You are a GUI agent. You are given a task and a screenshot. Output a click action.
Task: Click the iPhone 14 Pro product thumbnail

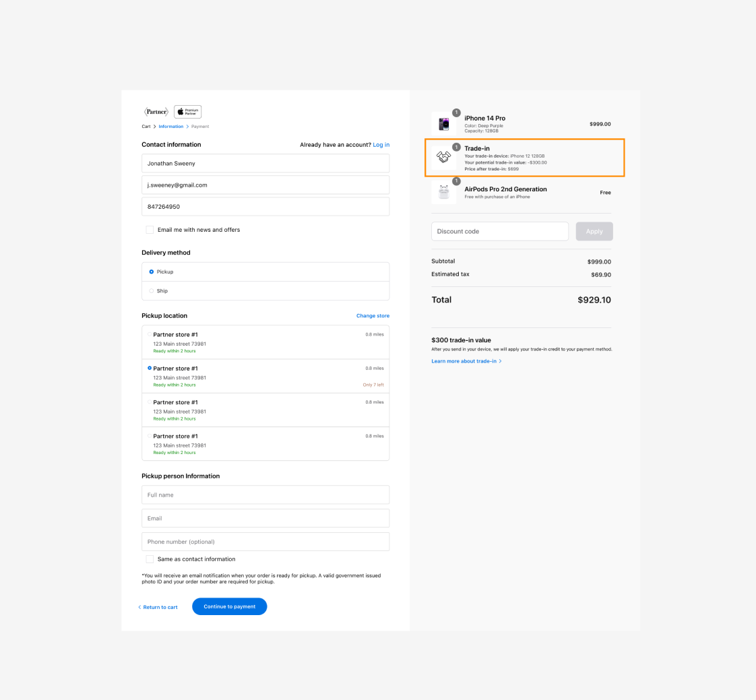click(443, 125)
